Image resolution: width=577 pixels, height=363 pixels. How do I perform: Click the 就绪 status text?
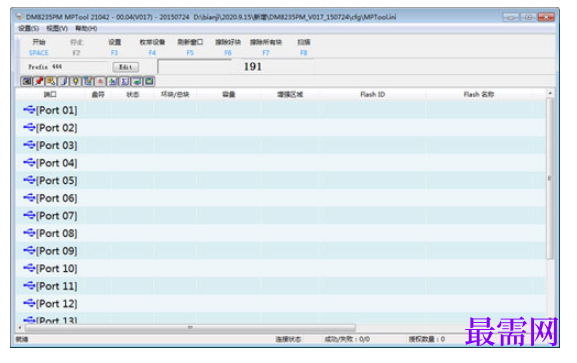coord(22,339)
